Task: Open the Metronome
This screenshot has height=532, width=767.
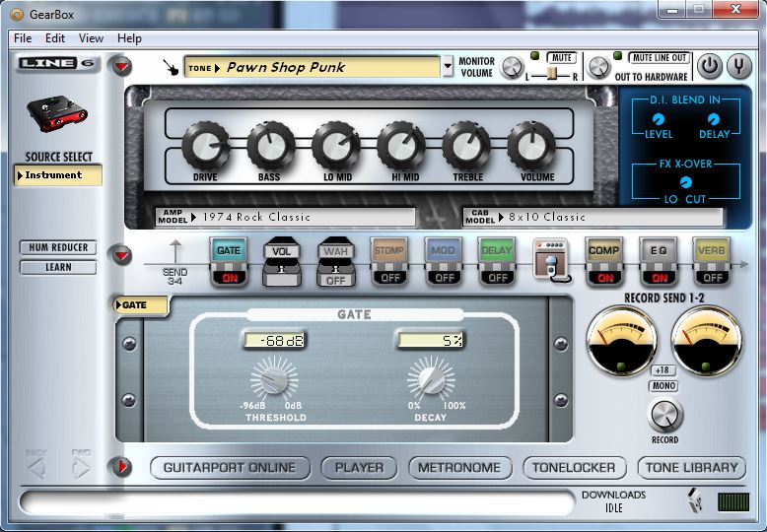Action: [x=459, y=468]
